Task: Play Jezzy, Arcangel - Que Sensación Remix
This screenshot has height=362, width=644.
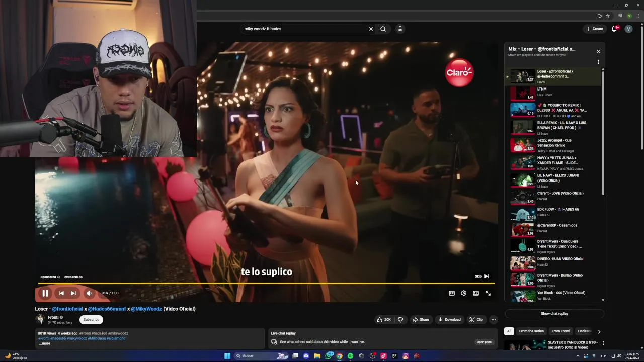Action: 553,145
